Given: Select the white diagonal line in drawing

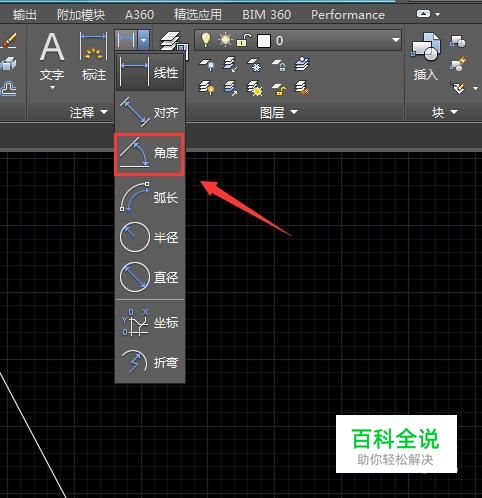Looking at the screenshot, I should [33, 435].
